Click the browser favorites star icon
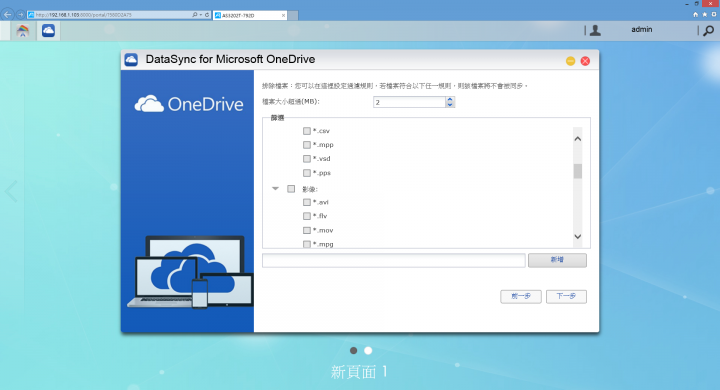This screenshot has width=720, height=390. point(704,15)
